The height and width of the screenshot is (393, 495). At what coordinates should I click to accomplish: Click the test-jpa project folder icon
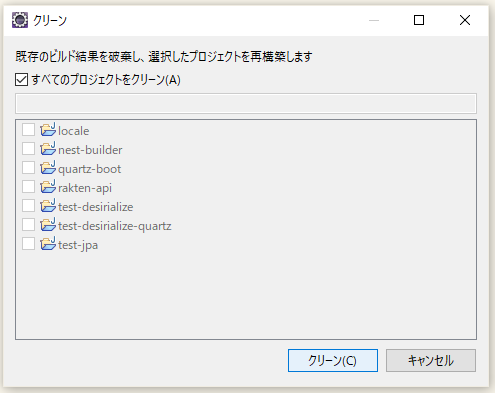pos(48,244)
